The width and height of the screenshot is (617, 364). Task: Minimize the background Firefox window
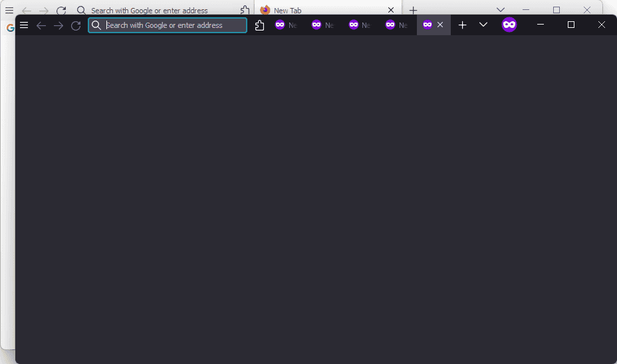pyautogui.click(x=526, y=10)
